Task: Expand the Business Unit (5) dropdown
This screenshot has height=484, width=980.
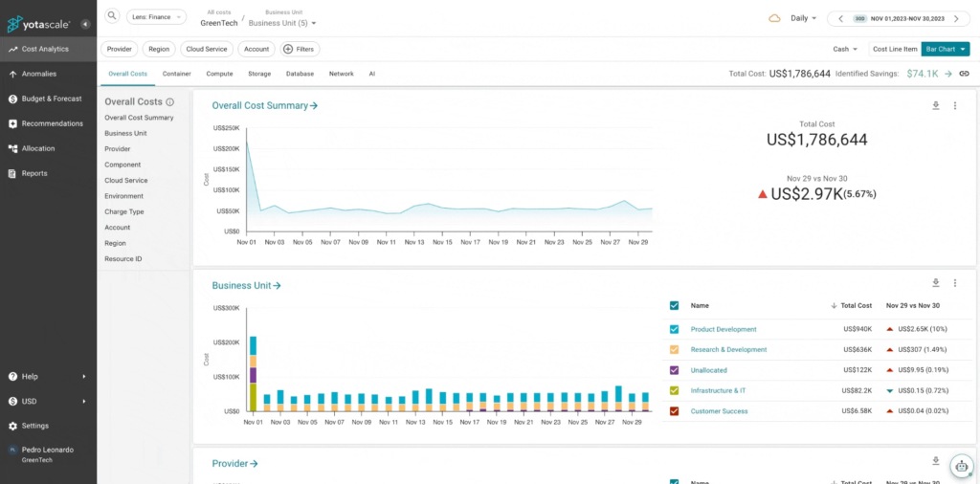Action: pos(282,23)
